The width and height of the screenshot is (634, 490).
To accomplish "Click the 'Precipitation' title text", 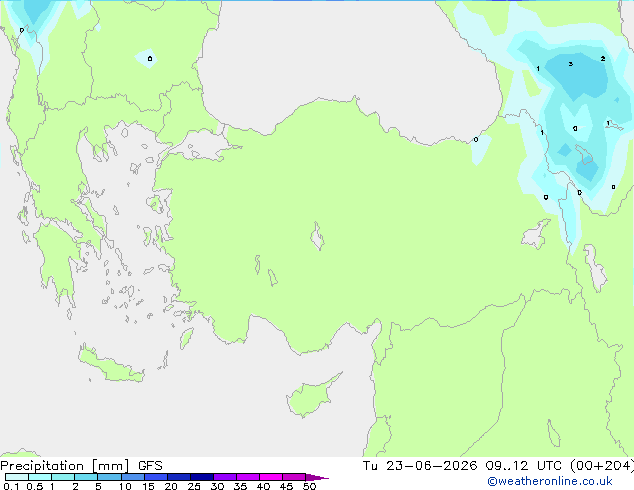I will click(42, 466).
